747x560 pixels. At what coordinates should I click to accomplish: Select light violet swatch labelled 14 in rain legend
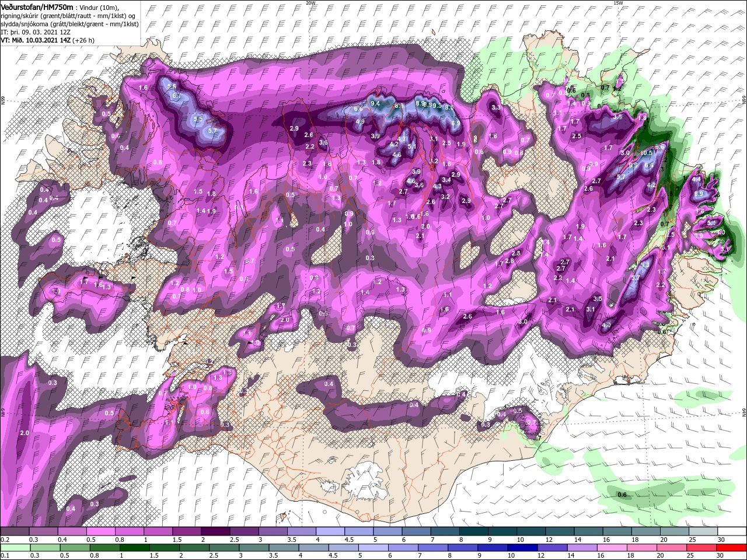[582, 548]
